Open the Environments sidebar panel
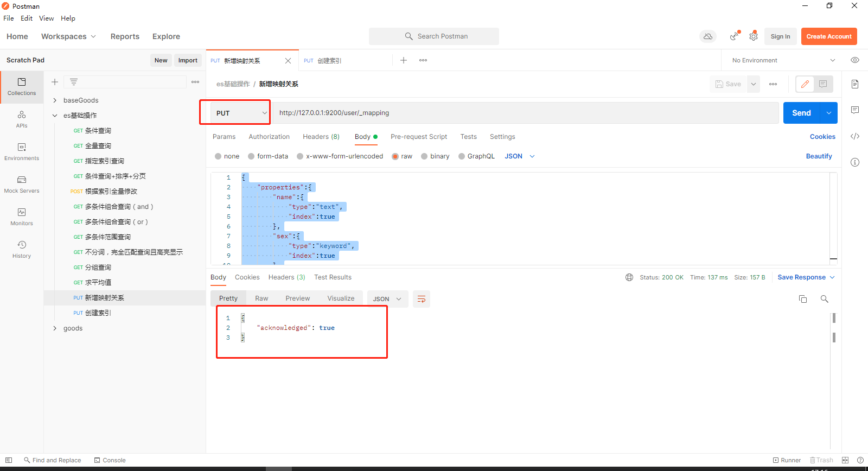 (22, 152)
